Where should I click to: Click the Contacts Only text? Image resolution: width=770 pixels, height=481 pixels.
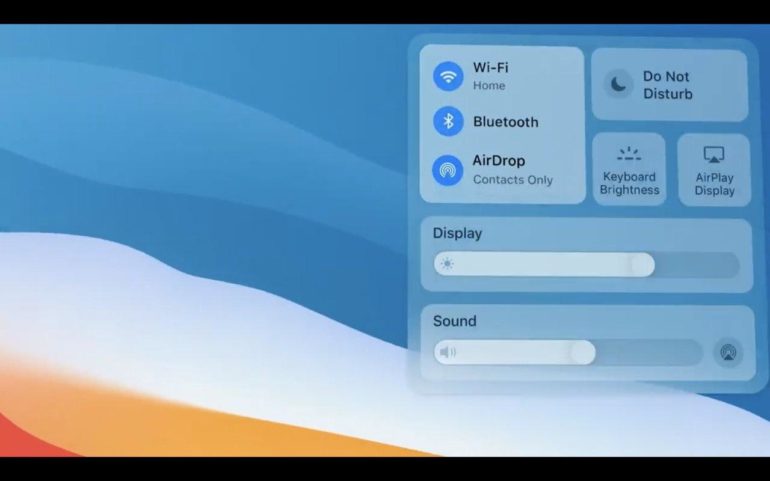point(513,180)
